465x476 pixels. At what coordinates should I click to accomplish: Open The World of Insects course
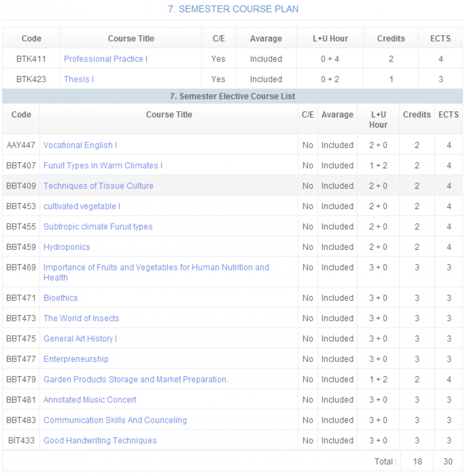point(82,318)
